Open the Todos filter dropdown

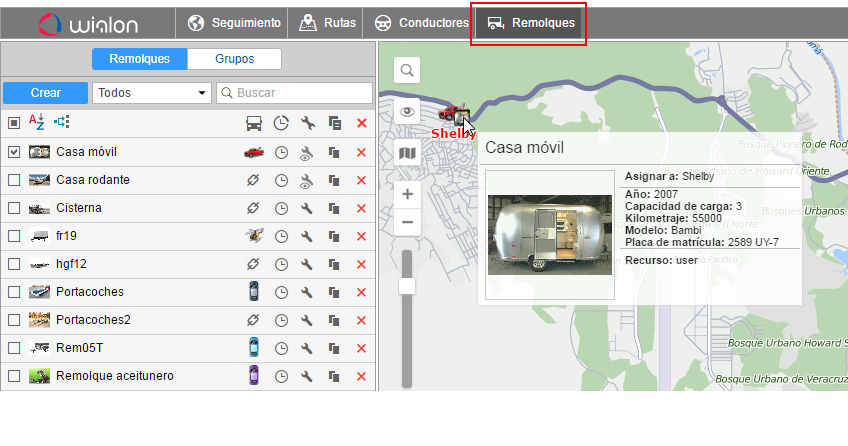151,93
